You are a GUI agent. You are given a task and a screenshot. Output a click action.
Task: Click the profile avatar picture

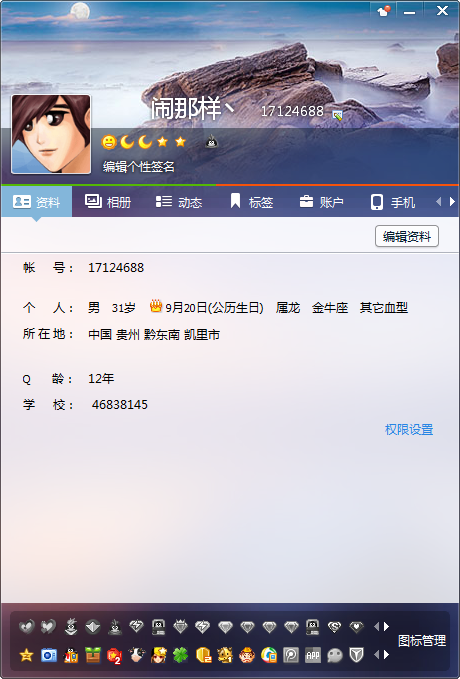coord(51,134)
